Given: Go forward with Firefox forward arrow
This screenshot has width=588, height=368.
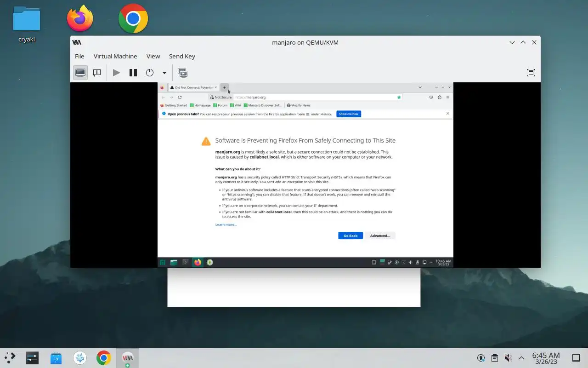Looking at the screenshot, I should tap(171, 97).
